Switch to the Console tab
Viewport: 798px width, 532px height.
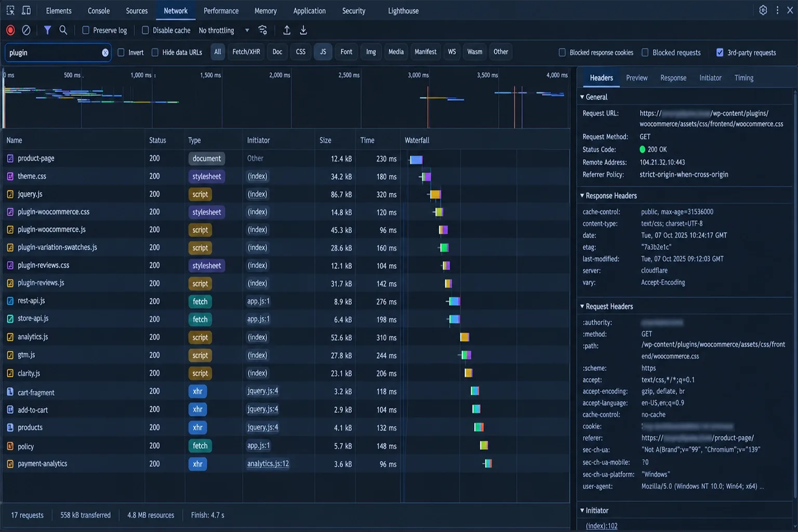click(99, 10)
